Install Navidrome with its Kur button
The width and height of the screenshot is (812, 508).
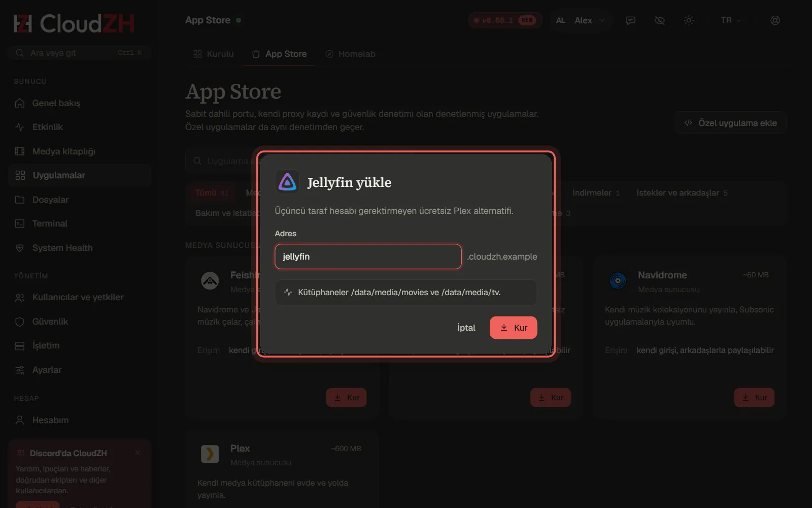click(754, 398)
